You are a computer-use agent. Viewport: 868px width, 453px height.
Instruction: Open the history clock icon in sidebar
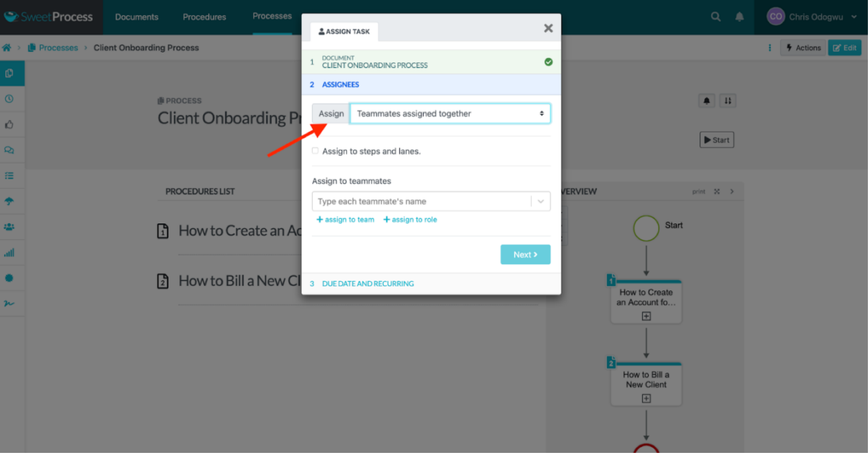pyautogui.click(x=9, y=99)
